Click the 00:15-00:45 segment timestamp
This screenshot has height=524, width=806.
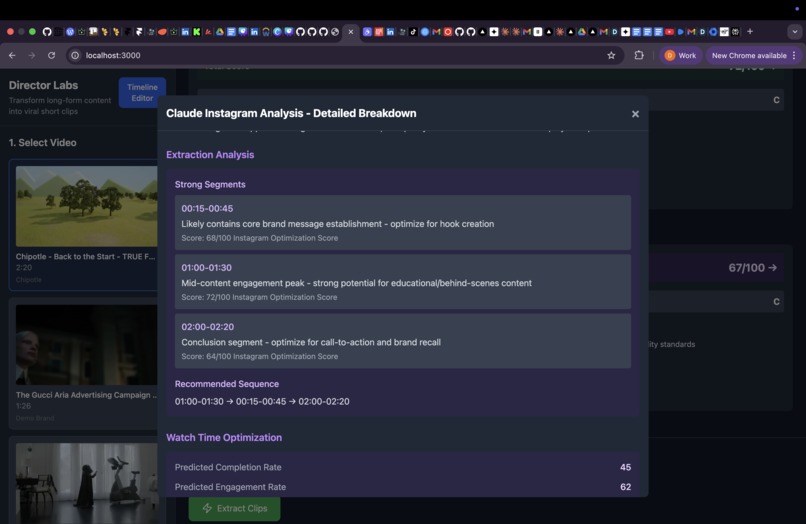pos(207,208)
